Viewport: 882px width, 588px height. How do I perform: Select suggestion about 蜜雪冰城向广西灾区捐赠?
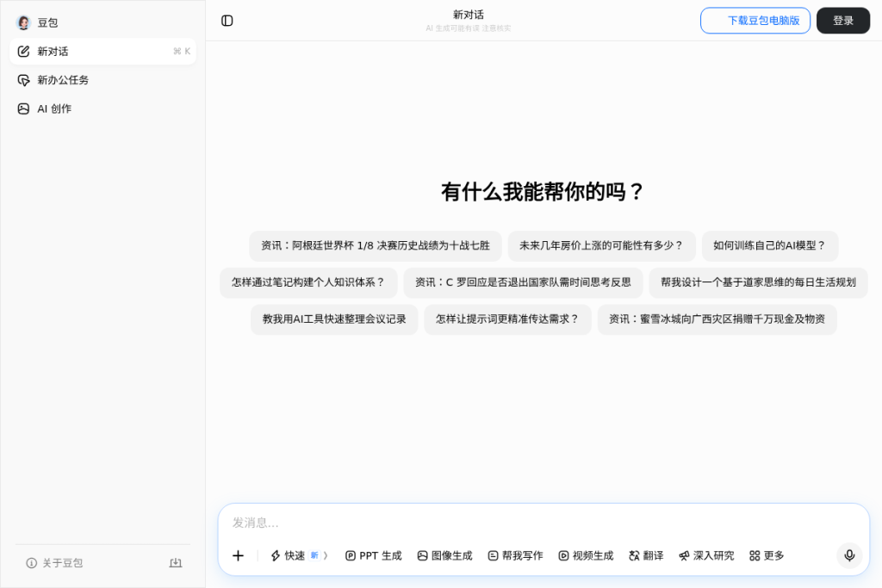717,319
